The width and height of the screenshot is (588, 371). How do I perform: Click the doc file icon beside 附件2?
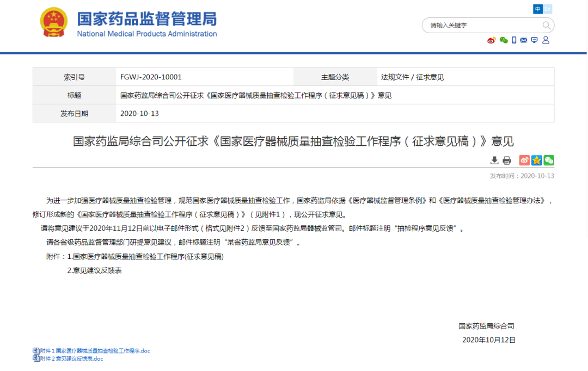pos(36,358)
